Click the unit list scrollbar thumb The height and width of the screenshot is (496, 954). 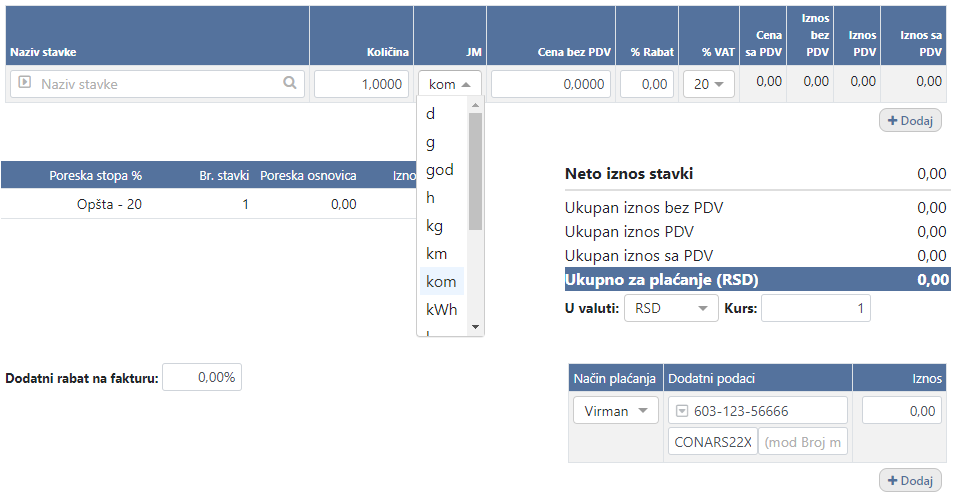click(476, 172)
